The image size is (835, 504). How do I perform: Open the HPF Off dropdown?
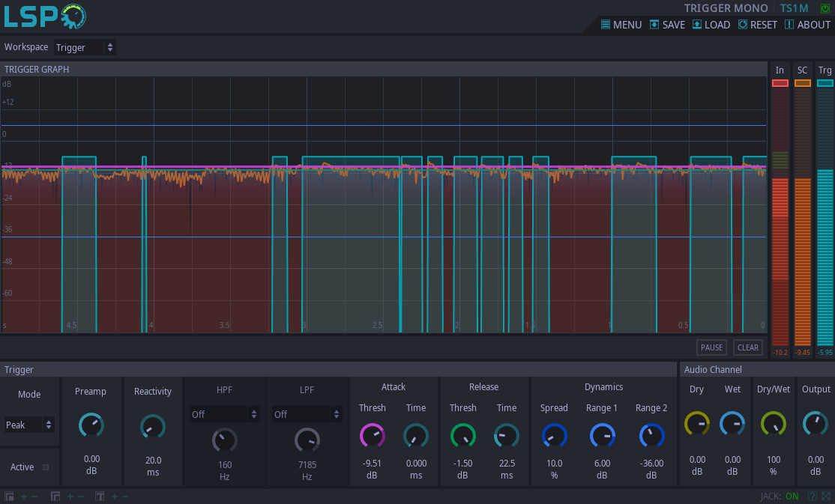click(224, 414)
